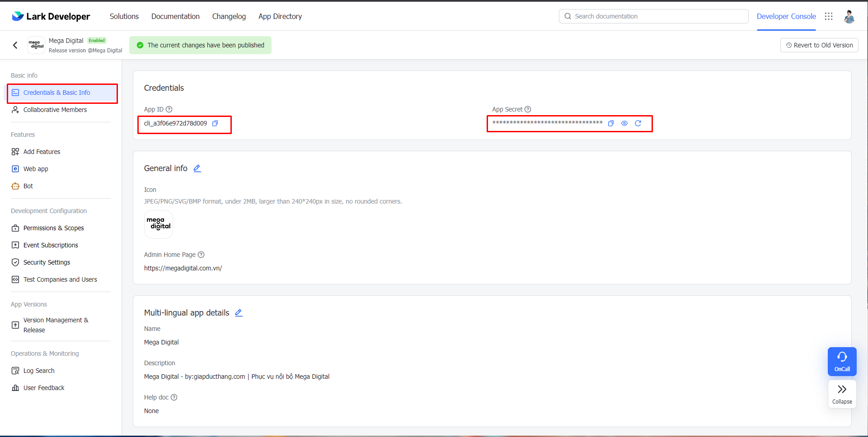This screenshot has height=437, width=868.
Task: Click the App ID help question mark icon
Action: click(x=169, y=109)
